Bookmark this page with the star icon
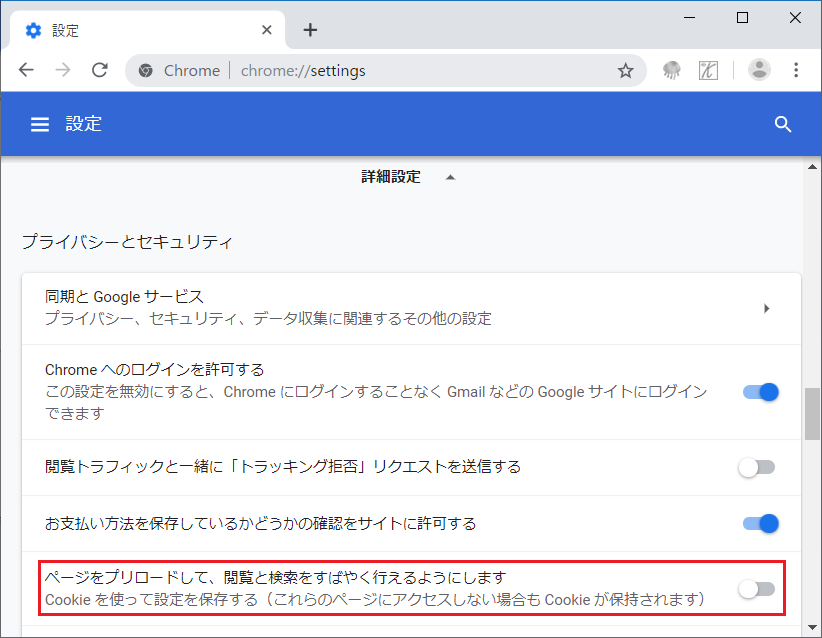 pos(625,71)
